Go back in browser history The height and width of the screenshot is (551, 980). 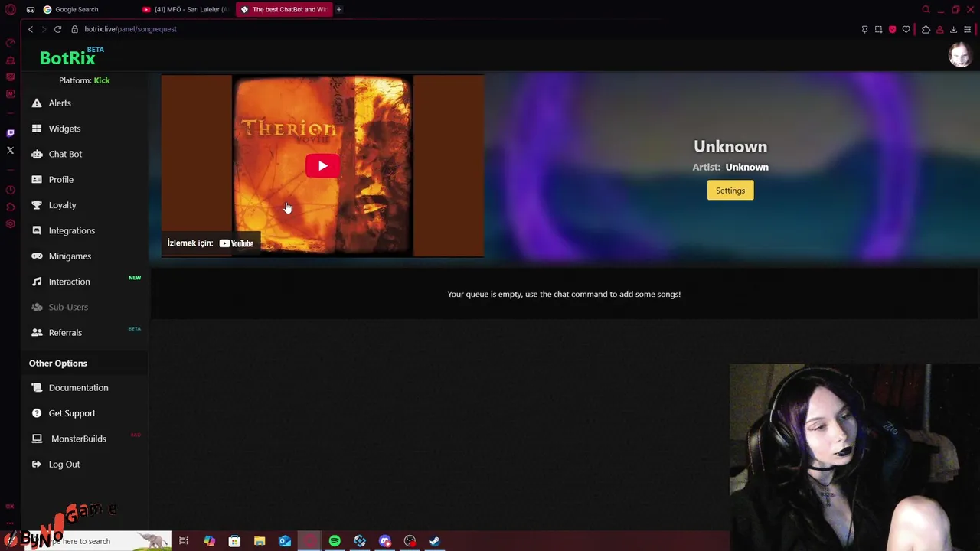point(31,29)
